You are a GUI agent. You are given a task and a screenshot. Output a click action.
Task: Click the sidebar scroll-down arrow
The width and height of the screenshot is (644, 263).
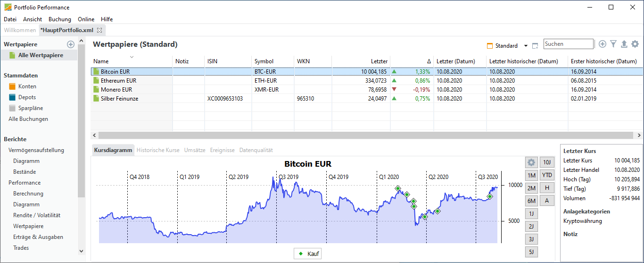(x=81, y=251)
